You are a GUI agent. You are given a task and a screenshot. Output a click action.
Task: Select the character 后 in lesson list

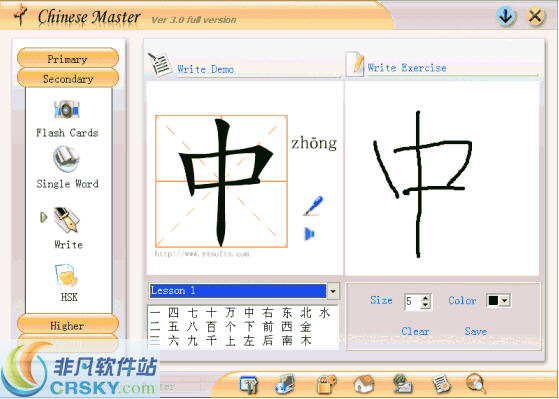[268, 341]
